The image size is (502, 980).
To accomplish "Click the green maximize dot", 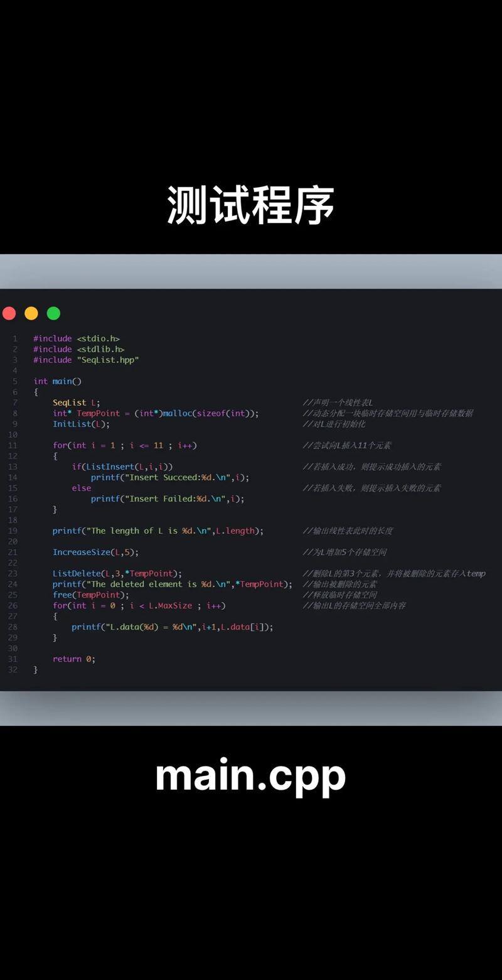I will tap(54, 313).
